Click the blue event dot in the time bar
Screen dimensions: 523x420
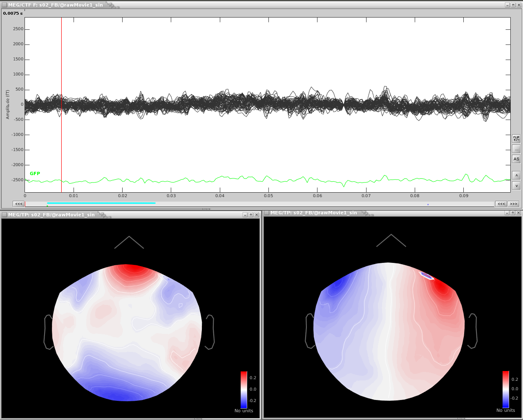tap(428, 204)
